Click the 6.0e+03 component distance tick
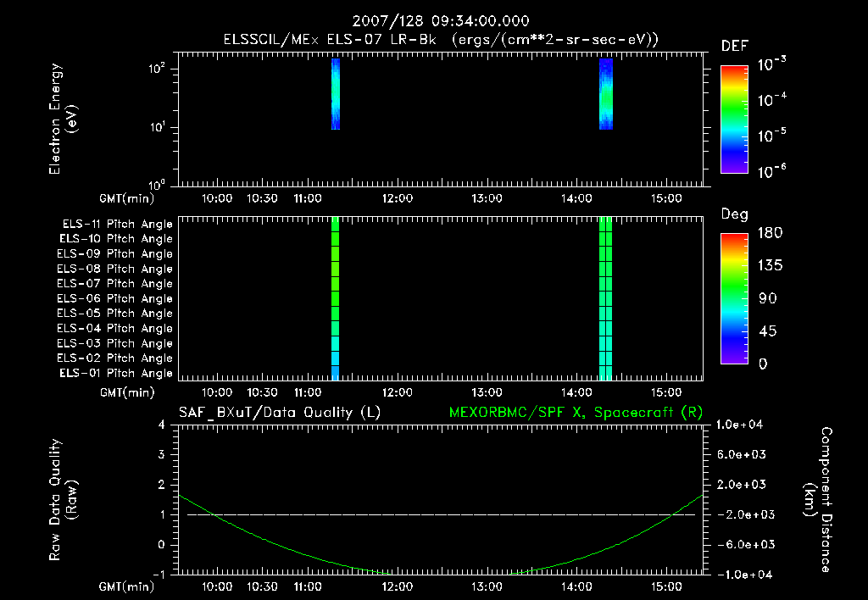This screenshot has height=600, width=868. point(742,454)
